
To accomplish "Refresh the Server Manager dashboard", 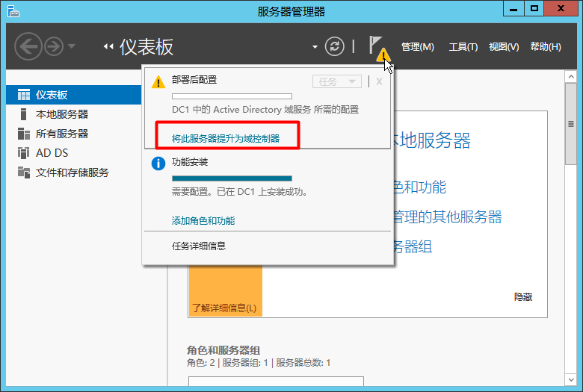I will [334, 46].
